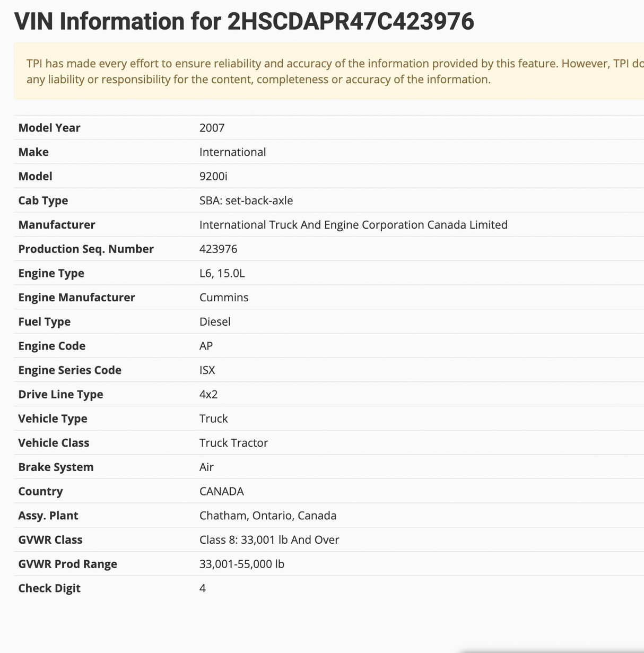Image resolution: width=644 pixels, height=653 pixels.
Task: Select the Engine Code value AP
Action: tap(206, 346)
